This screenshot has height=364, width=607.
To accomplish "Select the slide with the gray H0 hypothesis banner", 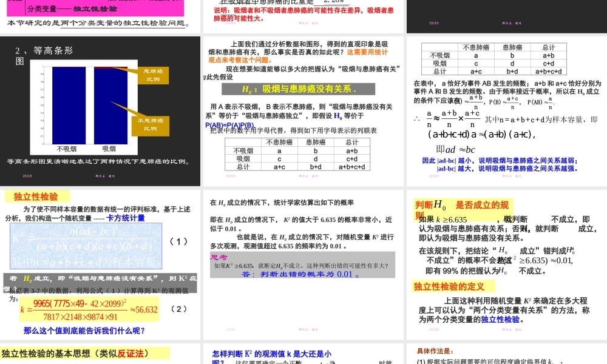I will point(303,111).
